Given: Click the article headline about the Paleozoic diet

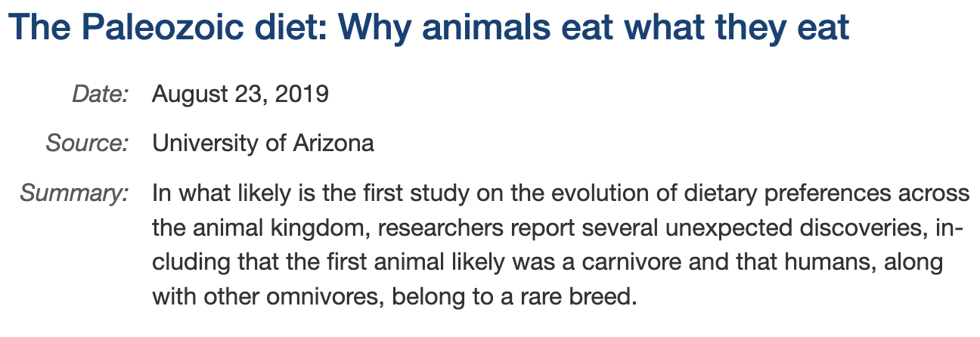Looking at the screenshot, I should [x=428, y=28].
